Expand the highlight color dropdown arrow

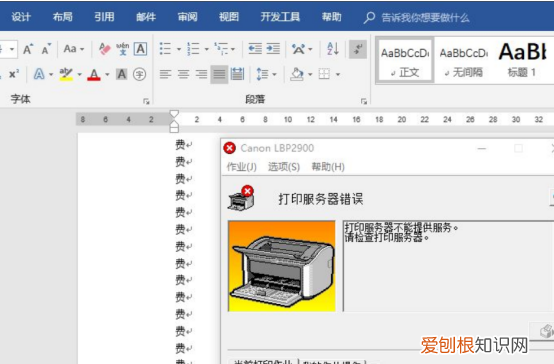click(79, 75)
